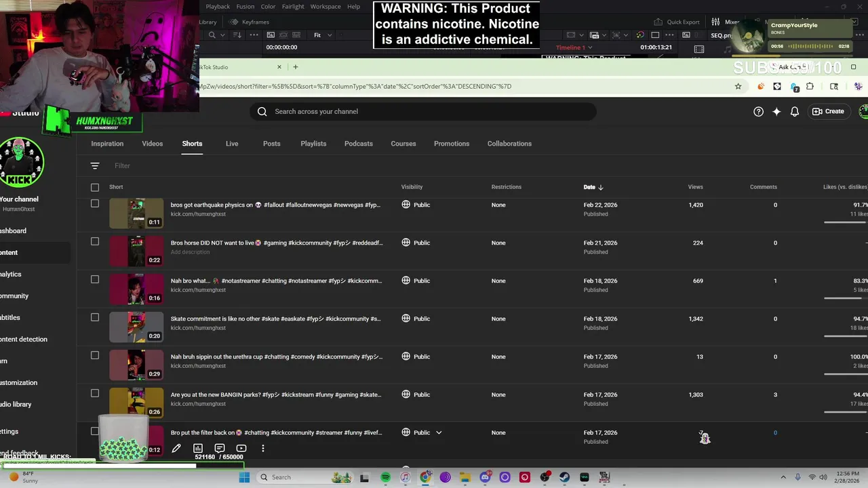
Task: Expand the Public visibility dropdown on last row
Action: (439, 432)
